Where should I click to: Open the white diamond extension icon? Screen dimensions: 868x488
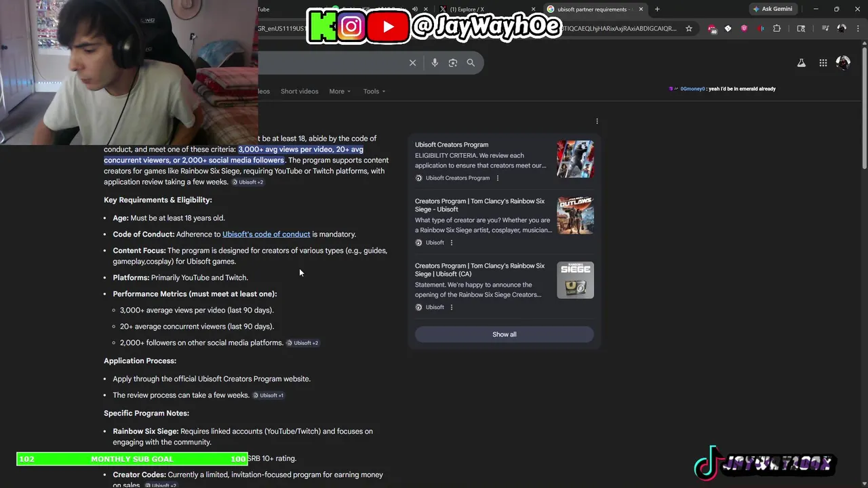click(x=728, y=28)
